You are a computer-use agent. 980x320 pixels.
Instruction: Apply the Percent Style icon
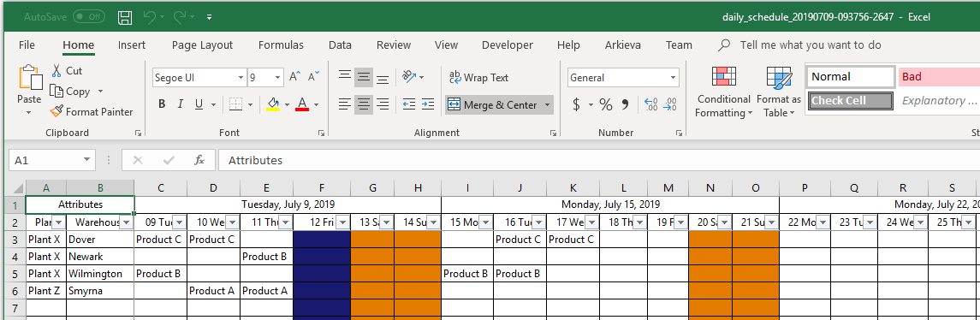pyautogui.click(x=606, y=104)
